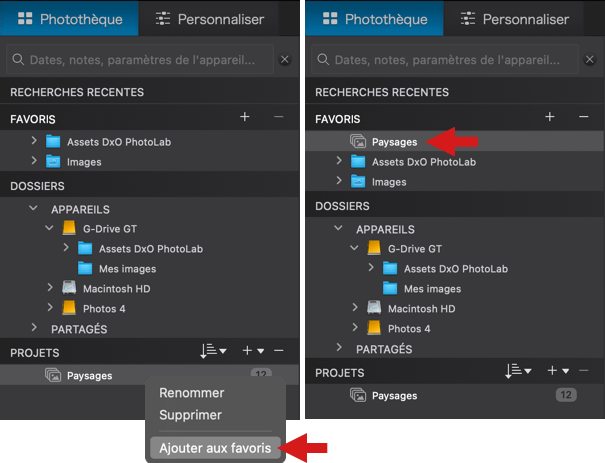Collapse APPAREILS section in left panel

click(x=34, y=208)
